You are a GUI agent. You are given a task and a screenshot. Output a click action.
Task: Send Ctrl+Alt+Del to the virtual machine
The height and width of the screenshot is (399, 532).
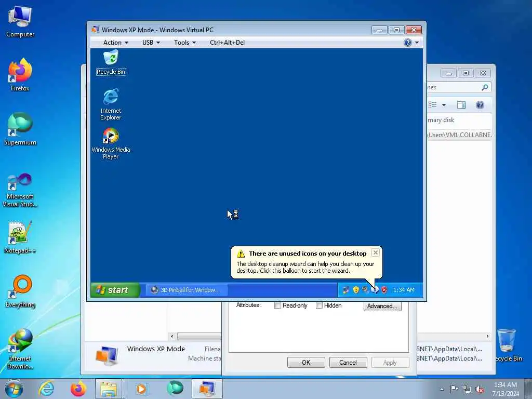[x=227, y=43]
